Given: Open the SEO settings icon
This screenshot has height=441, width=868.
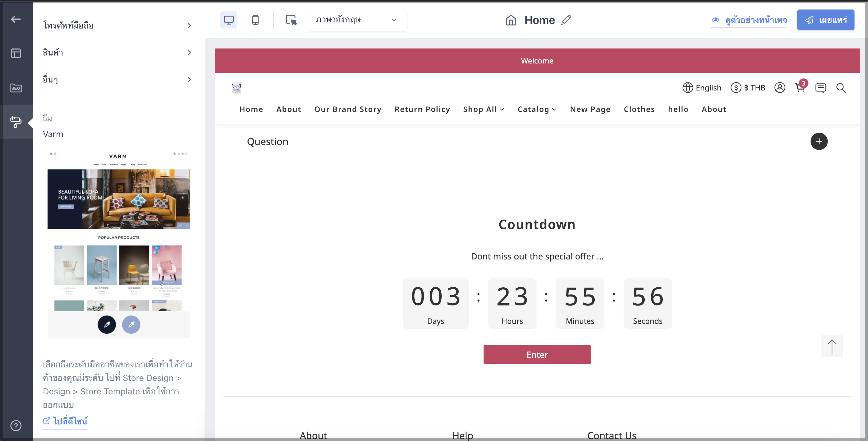Looking at the screenshot, I should [x=16, y=88].
